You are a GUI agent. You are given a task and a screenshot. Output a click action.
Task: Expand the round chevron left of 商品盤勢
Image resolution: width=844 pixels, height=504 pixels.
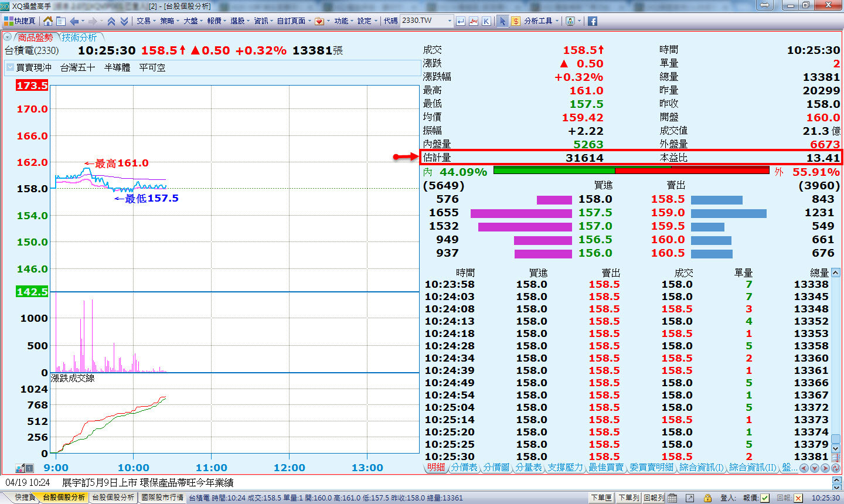coord(7,38)
